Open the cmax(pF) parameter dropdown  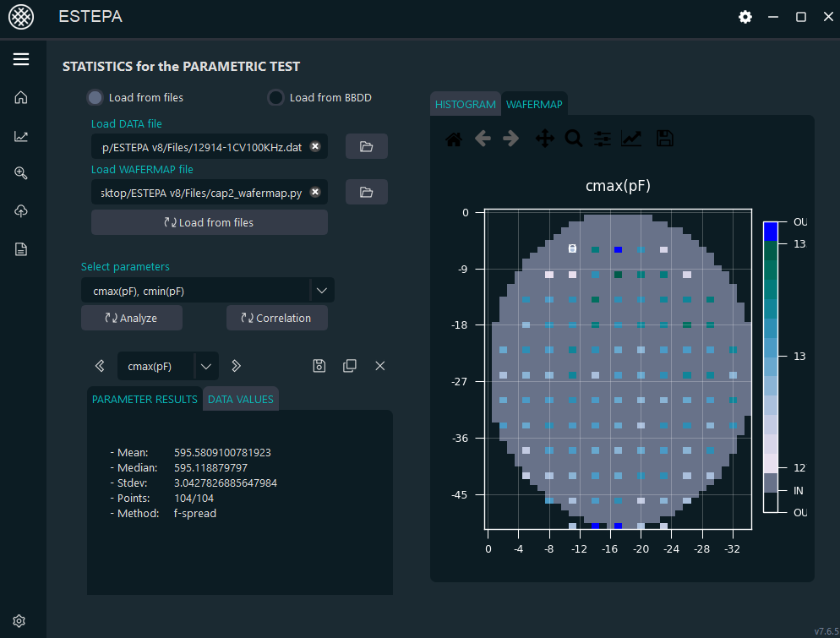pos(206,366)
